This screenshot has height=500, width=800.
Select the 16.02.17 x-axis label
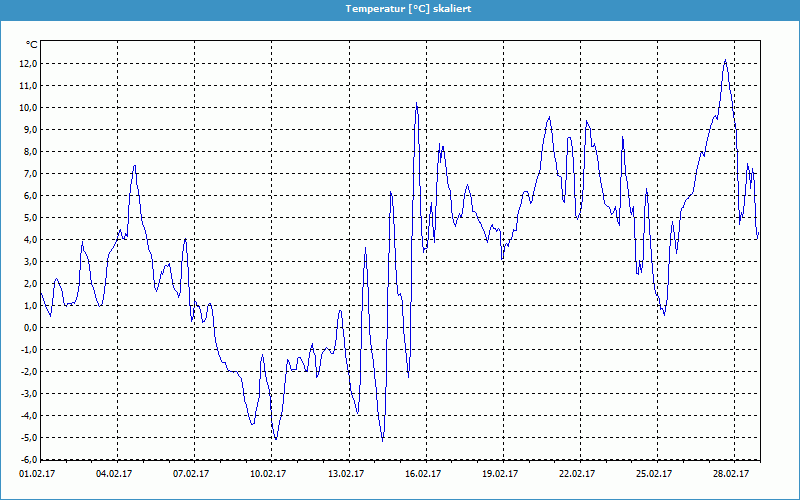coord(424,474)
